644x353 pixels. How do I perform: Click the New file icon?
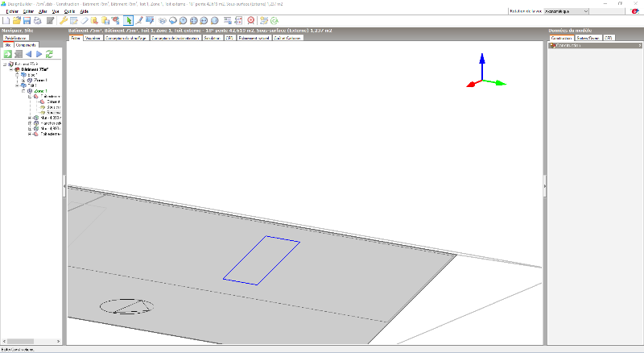[6, 20]
